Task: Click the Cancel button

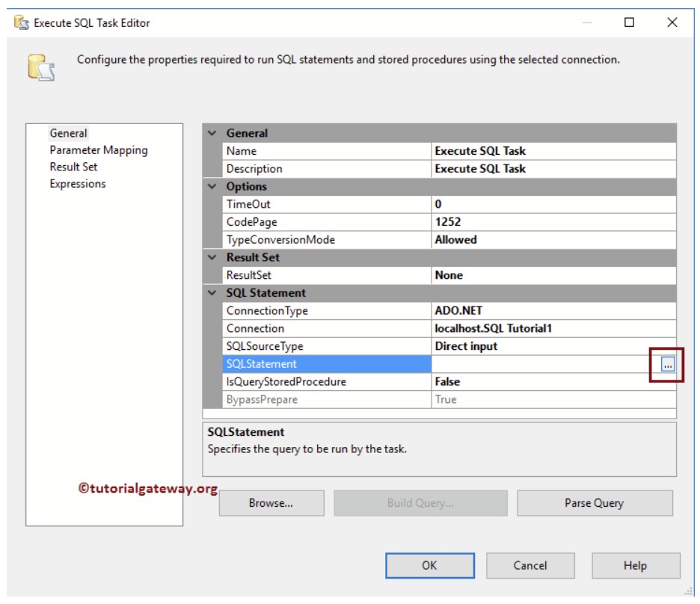Action: (x=530, y=566)
